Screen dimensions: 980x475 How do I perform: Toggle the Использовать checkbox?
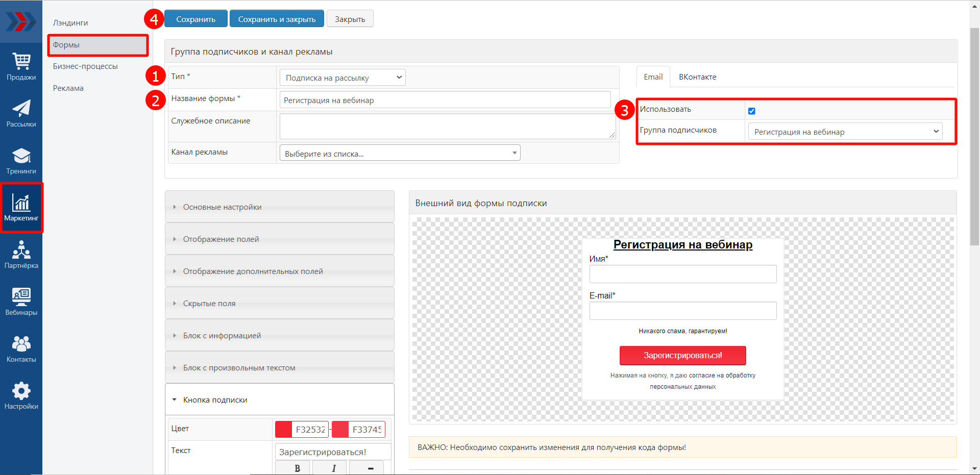pos(751,111)
